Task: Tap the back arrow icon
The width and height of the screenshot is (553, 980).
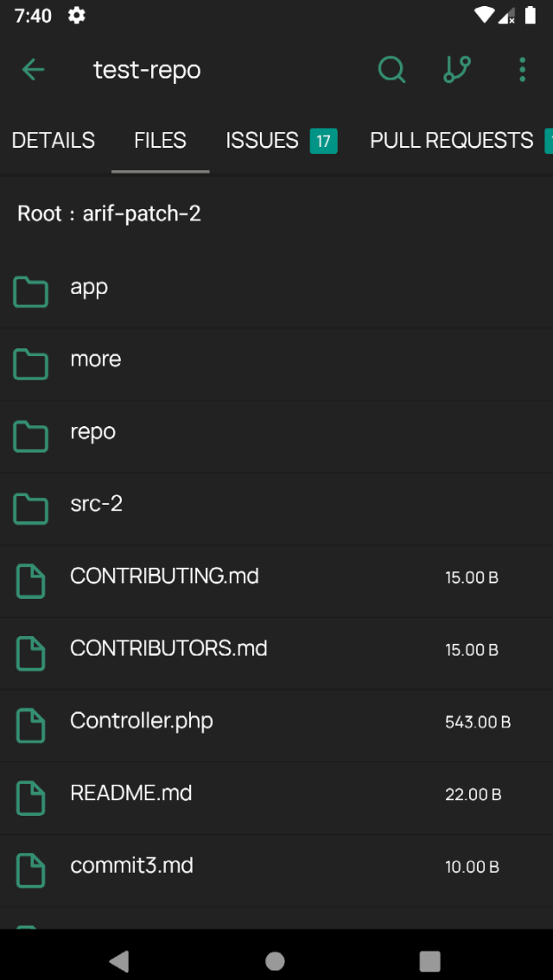Action: pyautogui.click(x=33, y=69)
